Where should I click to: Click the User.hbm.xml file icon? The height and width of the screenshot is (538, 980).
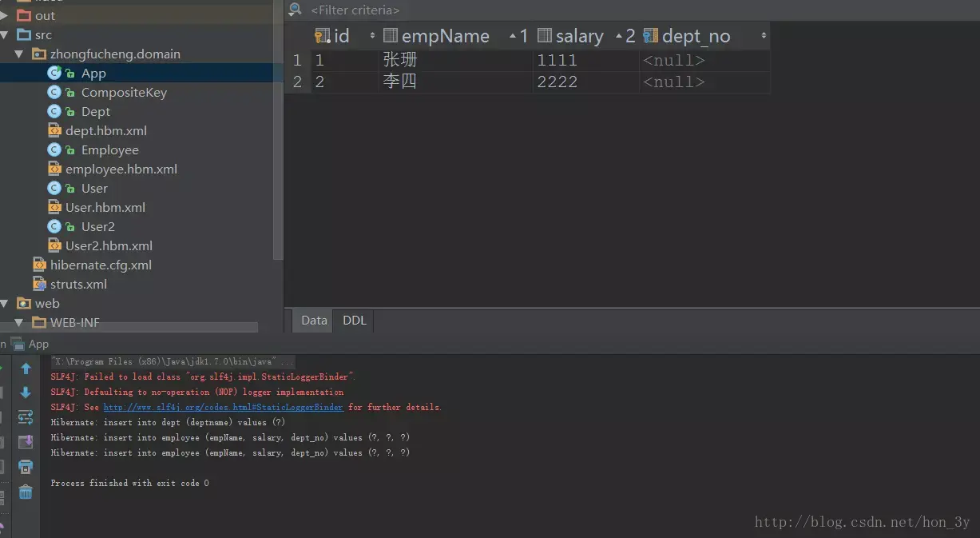click(54, 207)
